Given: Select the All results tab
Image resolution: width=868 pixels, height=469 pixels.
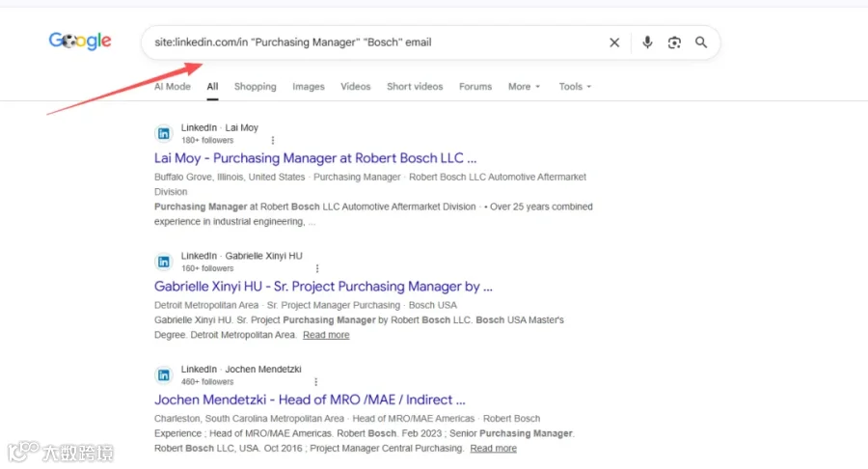Looking at the screenshot, I should click(x=212, y=87).
